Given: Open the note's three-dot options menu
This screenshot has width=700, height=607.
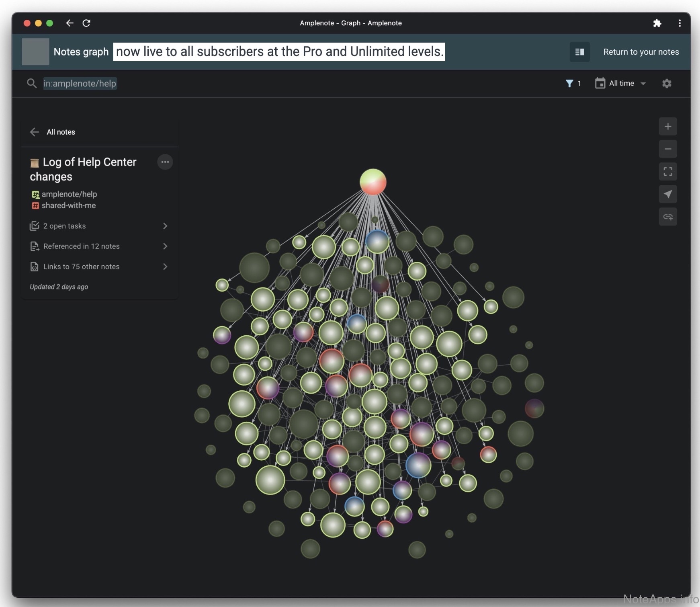Looking at the screenshot, I should tap(165, 162).
